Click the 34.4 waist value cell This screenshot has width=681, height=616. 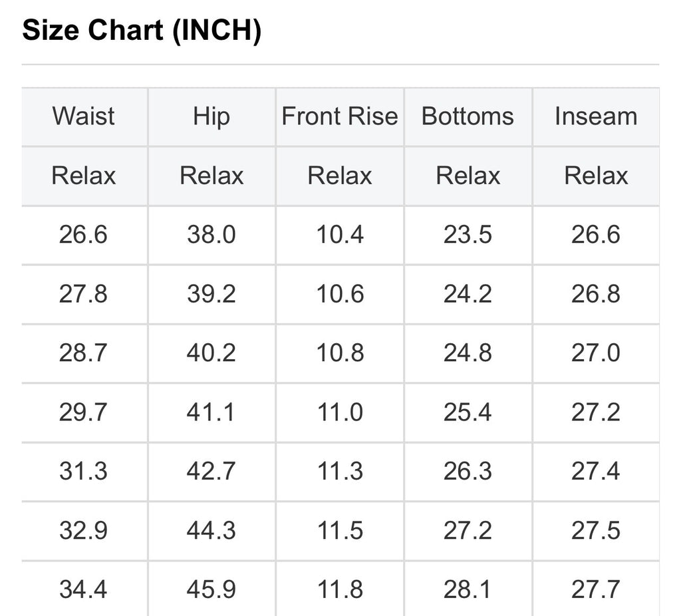pyautogui.click(x=84, y=589)
